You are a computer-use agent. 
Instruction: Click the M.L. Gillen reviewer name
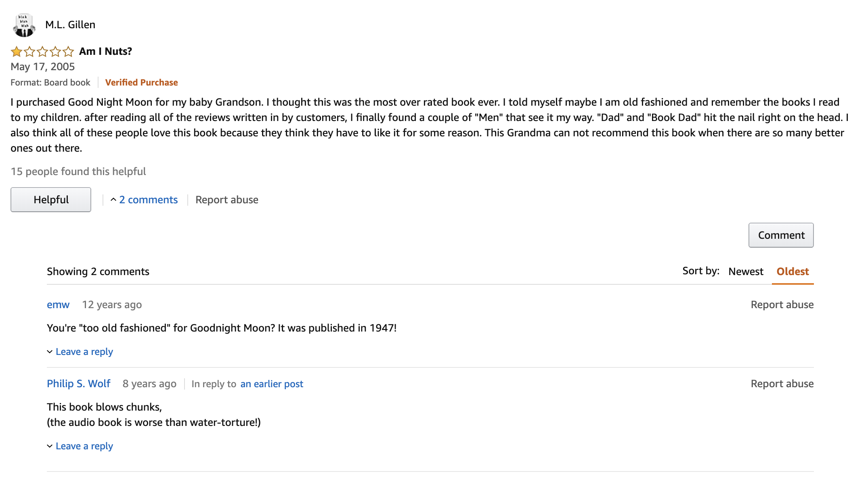click(x=70, y=25)
